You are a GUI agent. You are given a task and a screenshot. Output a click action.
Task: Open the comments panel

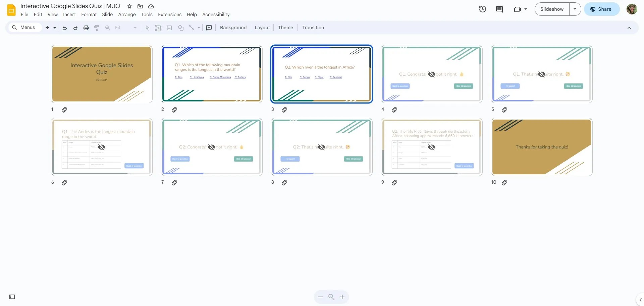tap(499, 9)
